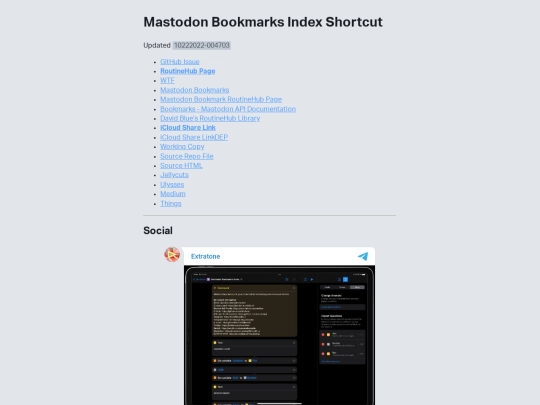This screenshot has height=405, width=540.
Task: Open the Ulysses link
Action: [172, 185]
